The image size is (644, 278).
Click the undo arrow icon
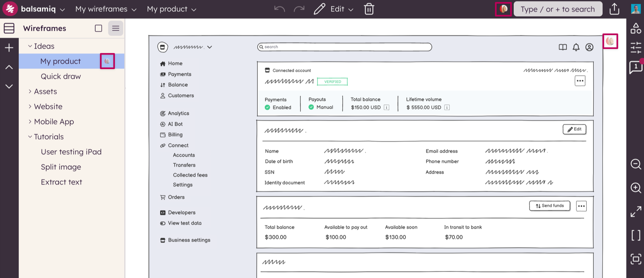pyautogui.click(x=279, y=9)
